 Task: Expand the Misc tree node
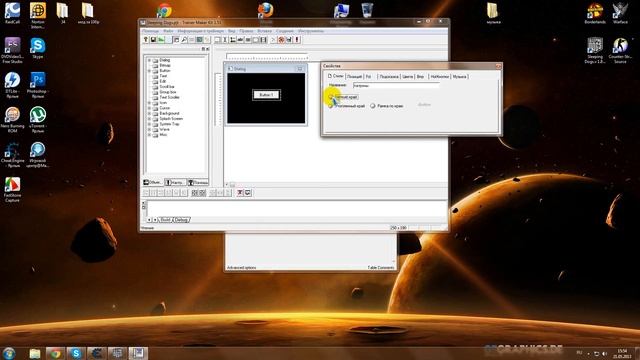pos(149,135)
